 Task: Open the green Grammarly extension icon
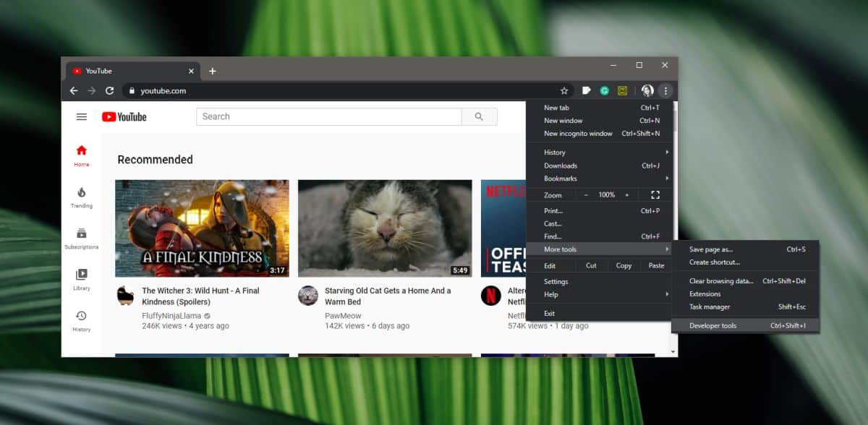[605, 91]
